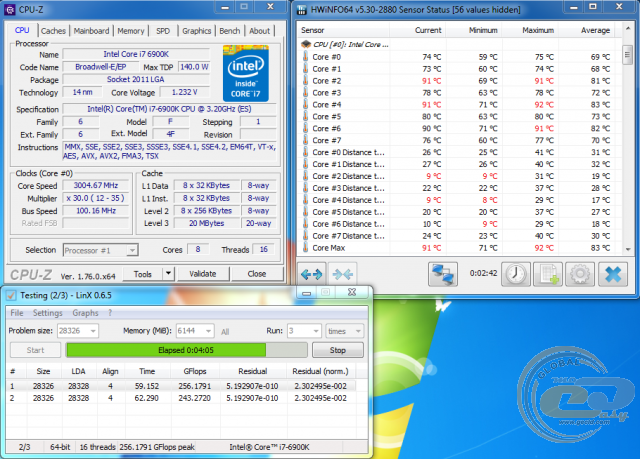640x459 pixels.
Task: Open the ? help menu in LinX
Action: click(110, 313)
